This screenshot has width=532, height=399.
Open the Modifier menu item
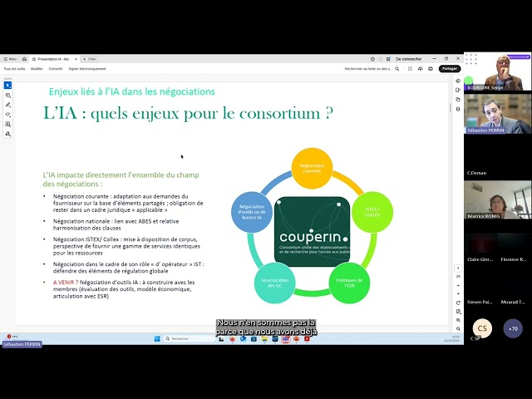(37, 69)
